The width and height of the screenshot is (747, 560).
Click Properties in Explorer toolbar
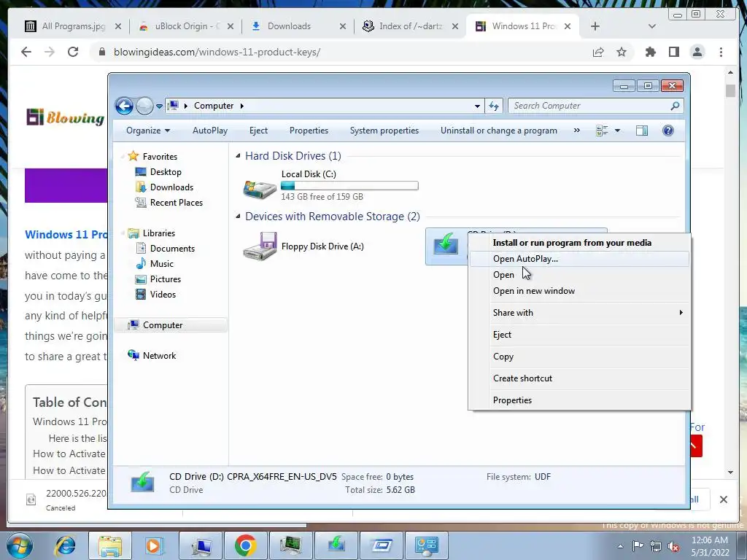[x=309, y=131]
